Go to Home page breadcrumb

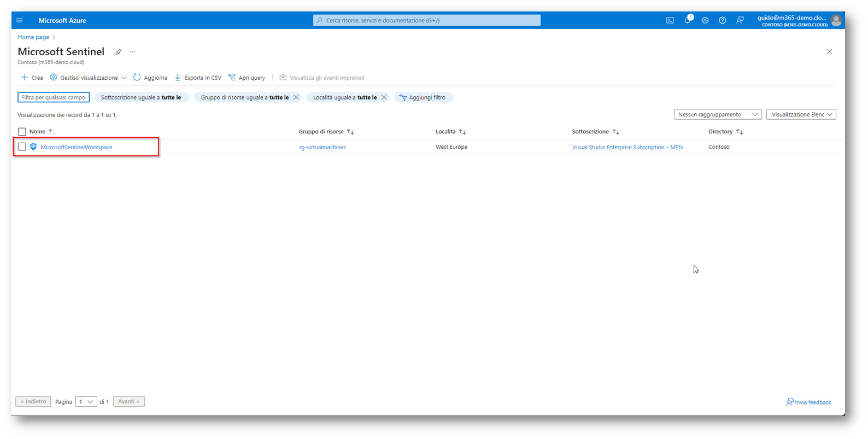tap(33, 37)
